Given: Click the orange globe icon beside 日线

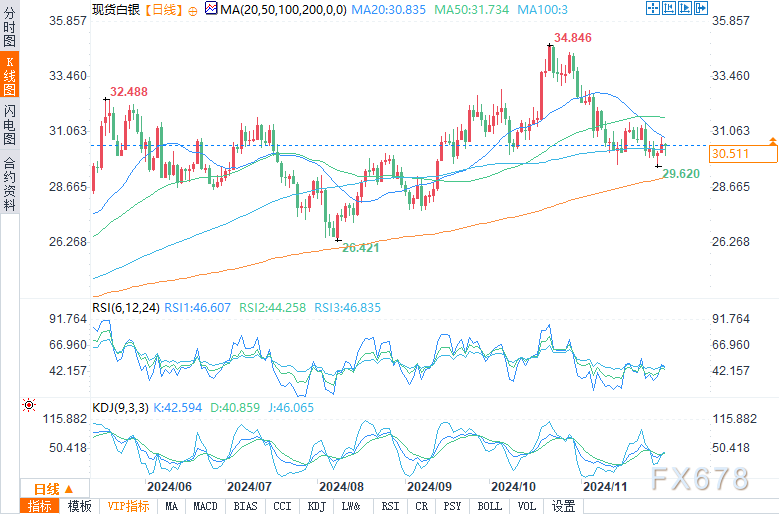Looking at the screenshot, I should coord(193,10).
